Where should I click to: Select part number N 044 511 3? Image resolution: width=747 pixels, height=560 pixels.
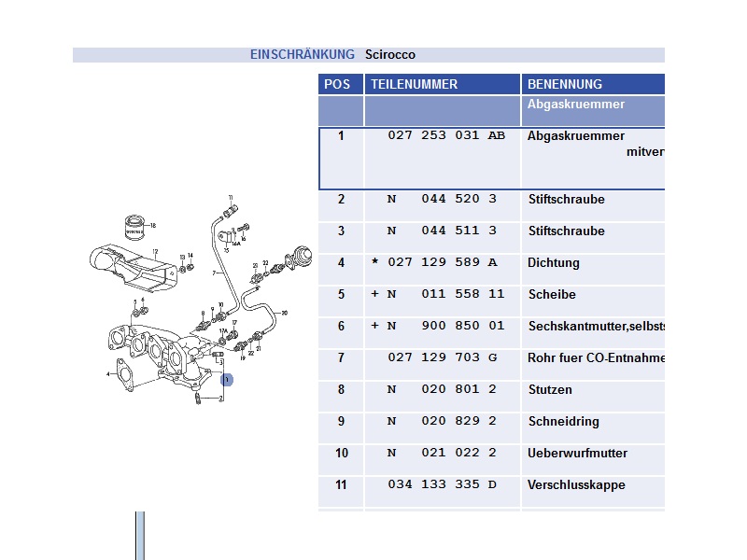click(434, 231)
